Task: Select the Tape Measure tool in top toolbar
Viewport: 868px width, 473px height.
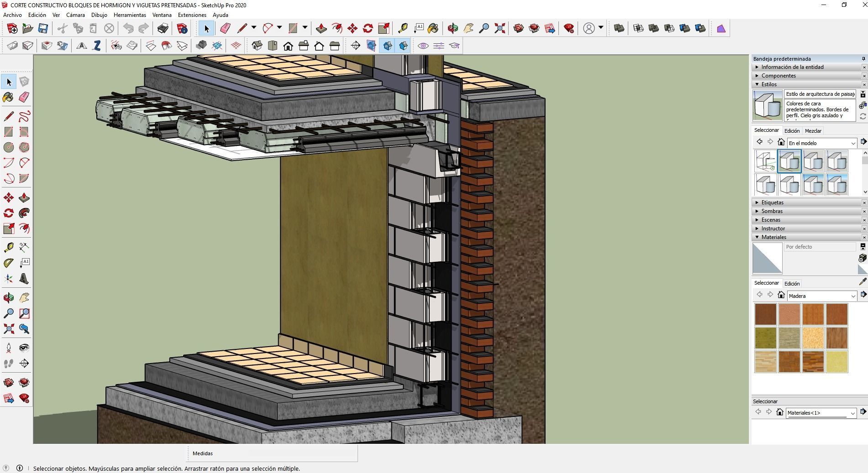Action: tap(403, 28)
